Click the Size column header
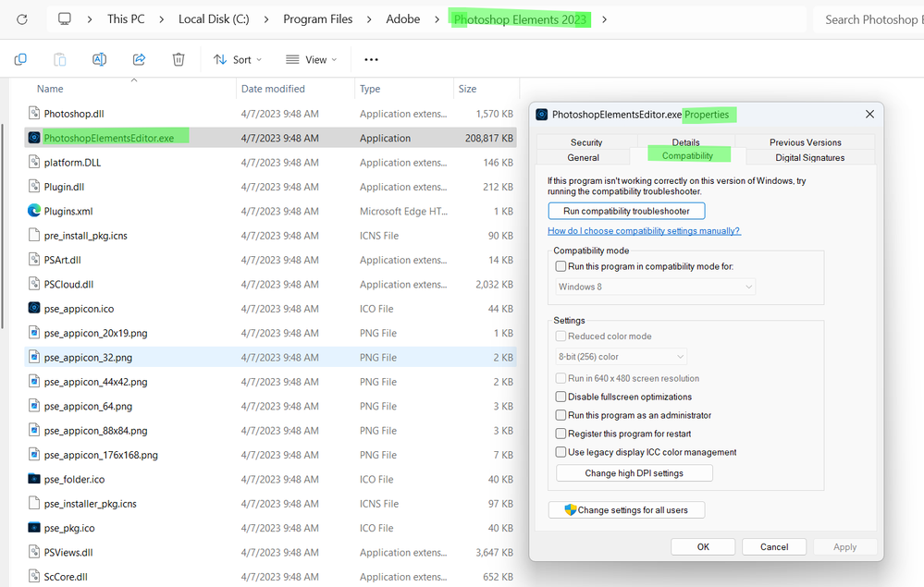Viewport: 924px width, 587px height. click(x=467, y=89)
